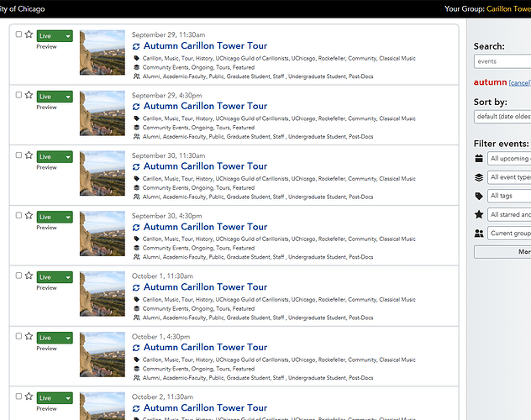This screenshot has width=531, height=420.
Task: Click thumbnail of October 1, 11:30am event
Action: click(103, 294)
